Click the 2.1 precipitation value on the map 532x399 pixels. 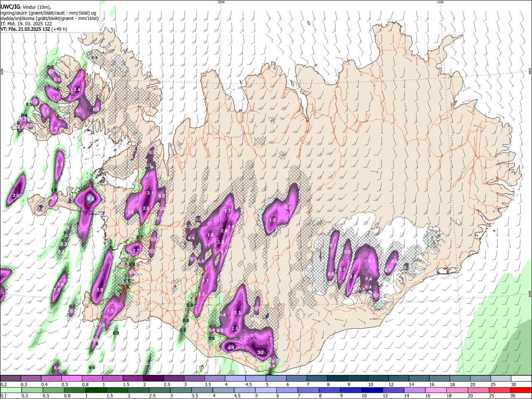[x=150, y=193]
